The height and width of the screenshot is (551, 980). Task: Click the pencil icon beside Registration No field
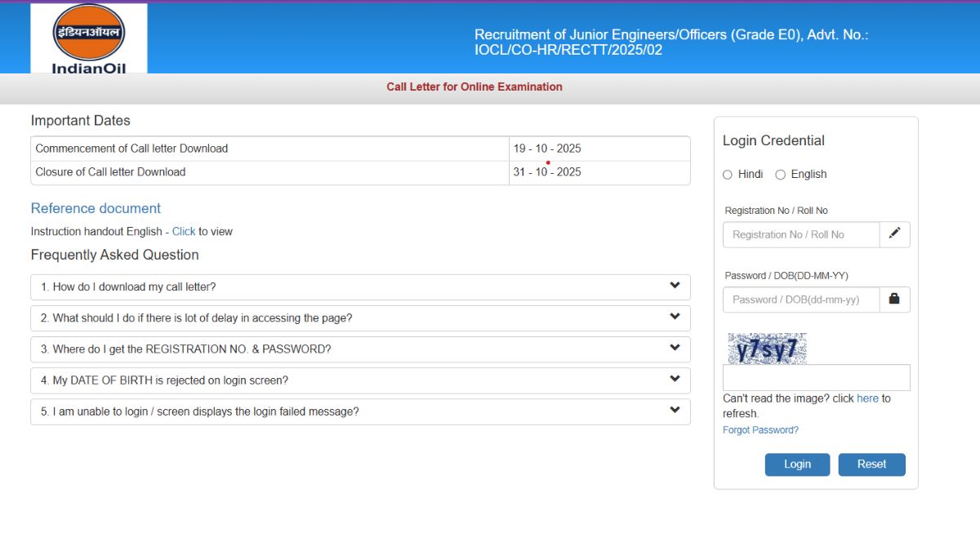pos(894,234)
